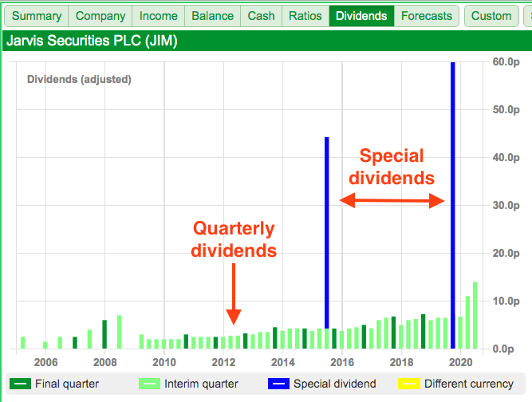Open the Summary tab

tap(37, 16)
